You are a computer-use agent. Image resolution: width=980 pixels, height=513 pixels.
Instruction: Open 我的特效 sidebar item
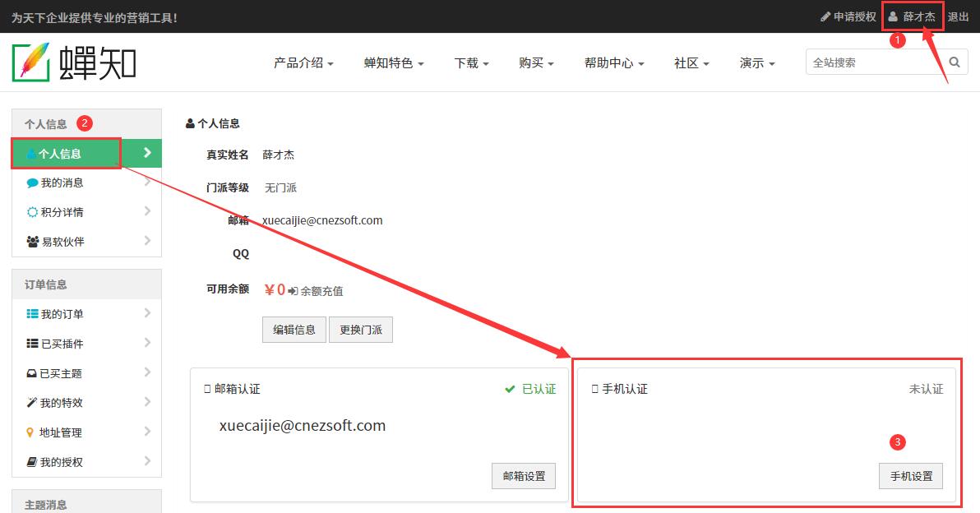[x=87, y=402]
